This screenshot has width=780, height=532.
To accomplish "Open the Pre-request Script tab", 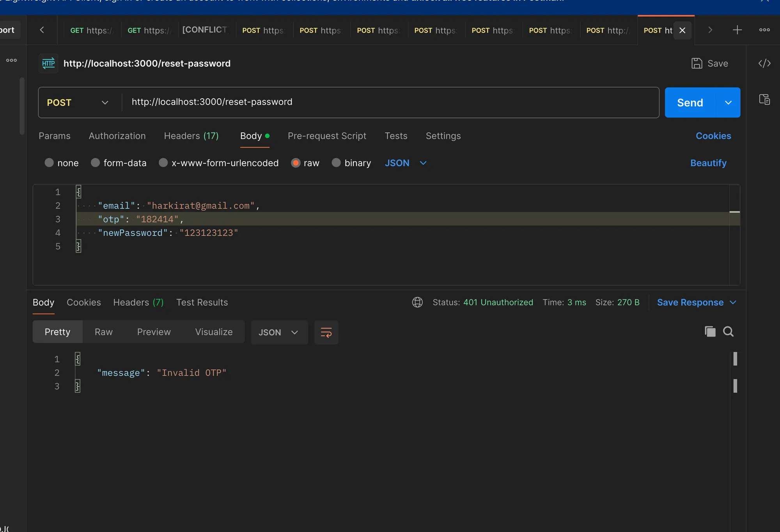I will (327, 136).
